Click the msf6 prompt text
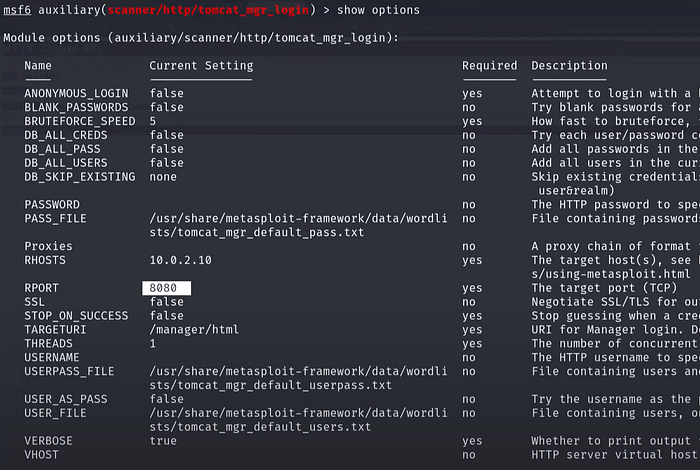The width and height of the screenshot is (700, 470). point(17,10)
